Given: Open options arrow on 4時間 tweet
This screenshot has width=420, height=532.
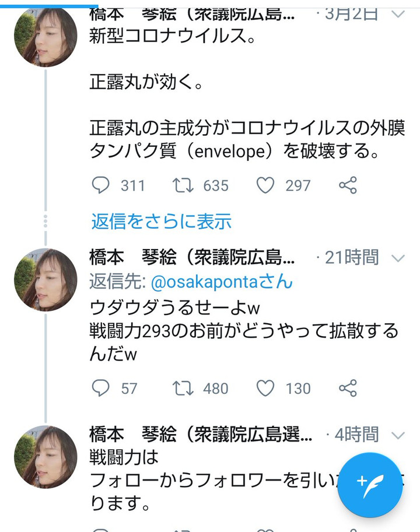Looking at the screenshot, I should click(x=398, y=435).
